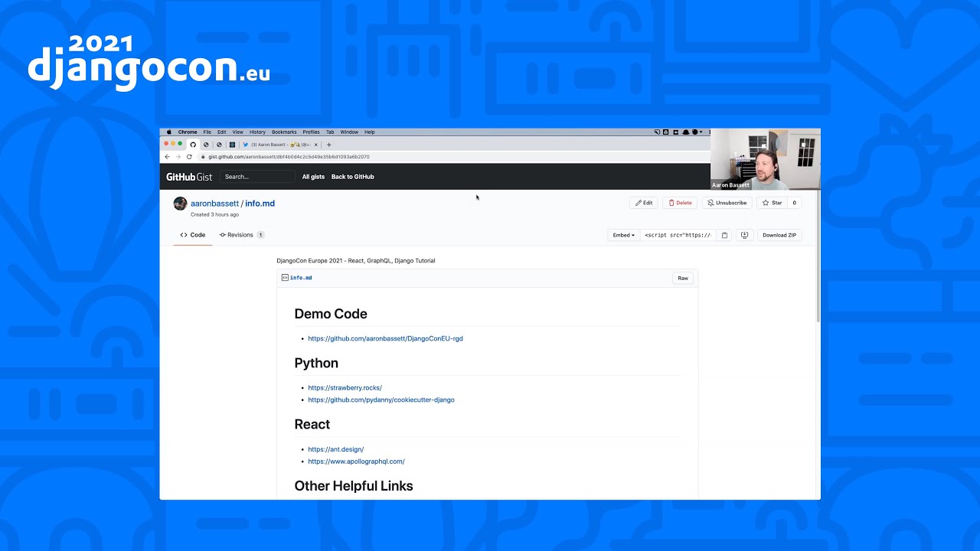Click the aaronbassett user avatar
This screenshot has height=551, width=980.
click(180, 204)
